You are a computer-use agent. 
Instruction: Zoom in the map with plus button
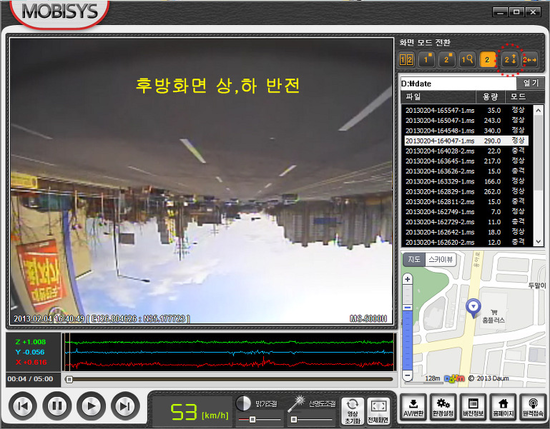tap(407, 279)
